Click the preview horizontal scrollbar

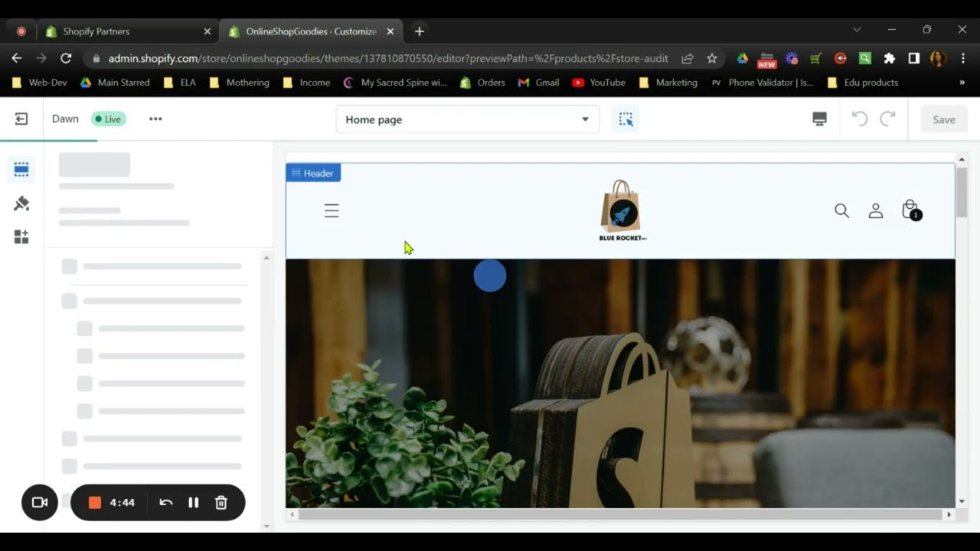pyautogui.click(x=620, y=514)
